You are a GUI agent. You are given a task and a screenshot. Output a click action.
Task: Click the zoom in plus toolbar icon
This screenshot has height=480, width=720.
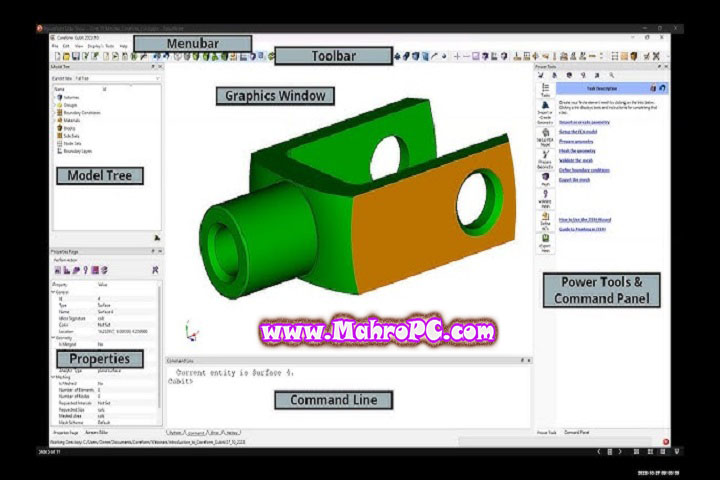(x=457, y=56)
